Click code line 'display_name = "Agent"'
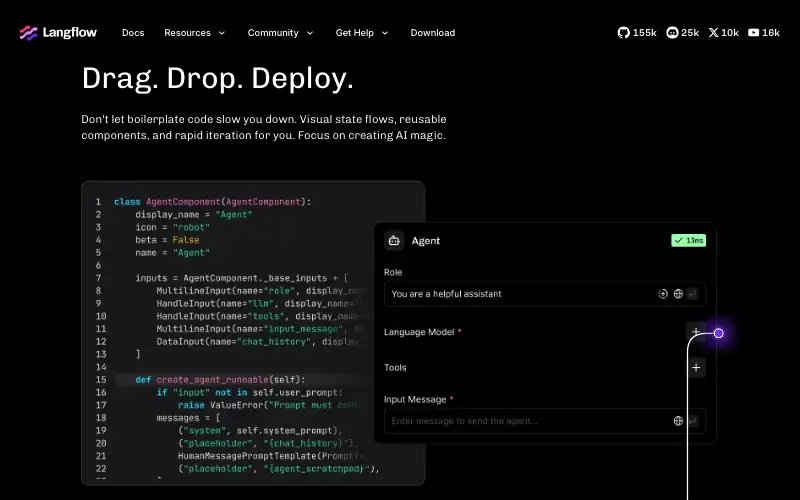The width and height of the screenshot is (800, 500). [194, 215]
